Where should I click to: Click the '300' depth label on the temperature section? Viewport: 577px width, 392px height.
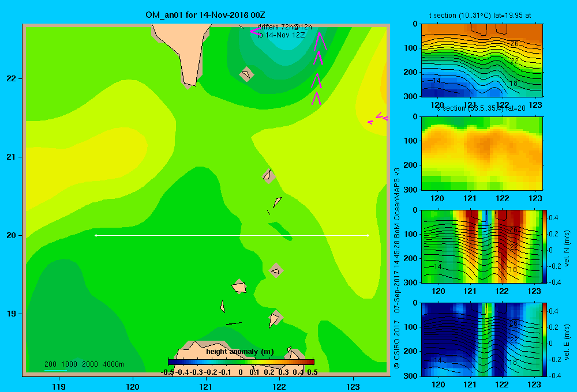[x=411, y=96]
